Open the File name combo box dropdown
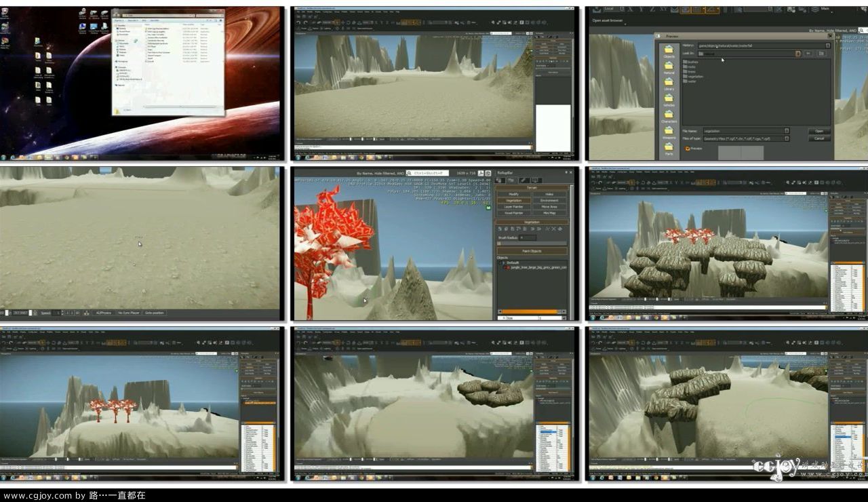Viewport: 868px width, 502px height. tap(787, 131)
